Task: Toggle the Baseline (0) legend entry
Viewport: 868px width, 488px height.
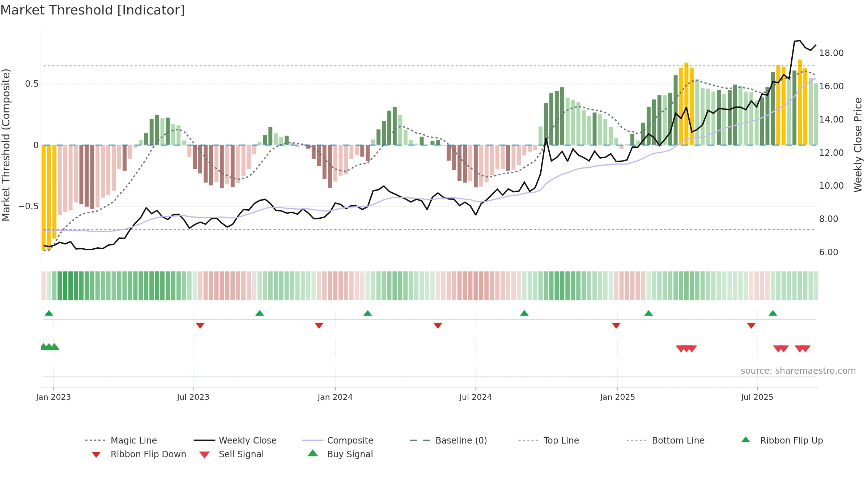Action: tap(448, 440)
